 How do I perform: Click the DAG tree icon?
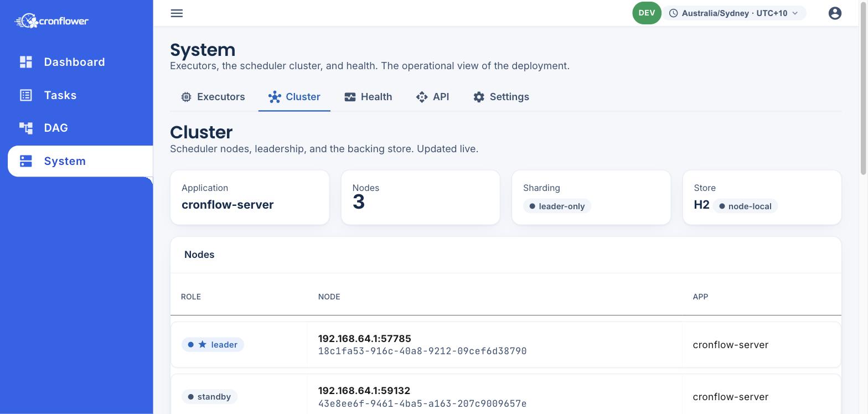coord(26,128)
